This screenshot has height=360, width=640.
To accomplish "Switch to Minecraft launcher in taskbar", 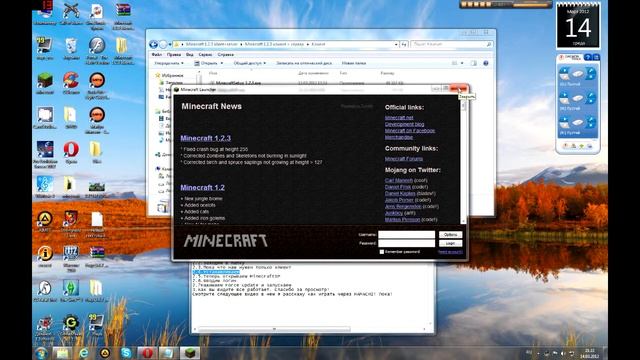I will point(190,353).
